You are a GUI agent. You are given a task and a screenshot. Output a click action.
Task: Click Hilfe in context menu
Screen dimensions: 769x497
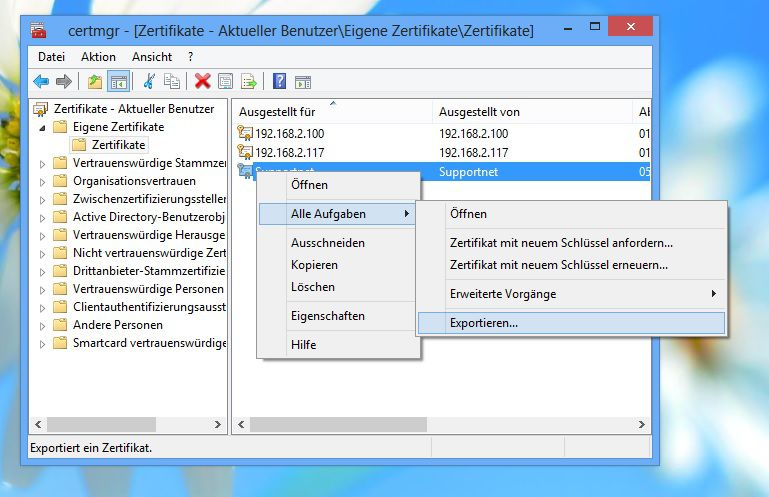point(338,345)
